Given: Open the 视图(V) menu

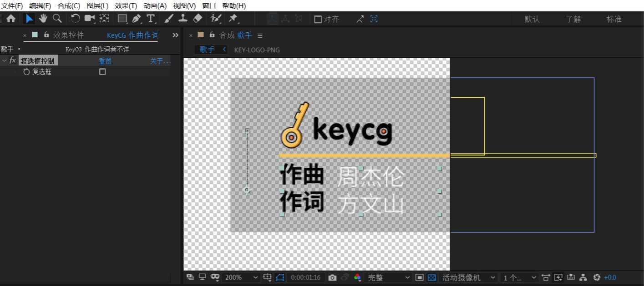Looking at the screenshot, I should click(184, 6).
